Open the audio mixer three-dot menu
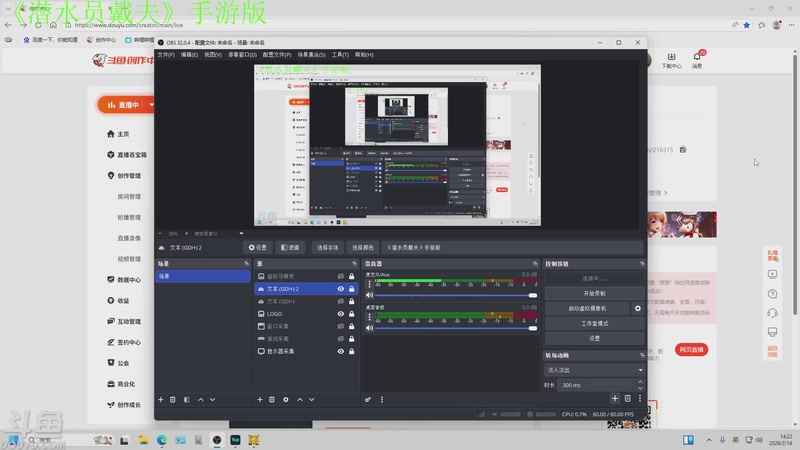 tap(382, 399)
